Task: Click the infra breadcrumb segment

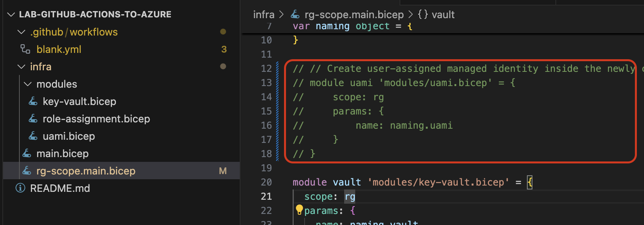Action: click(263, 15)
